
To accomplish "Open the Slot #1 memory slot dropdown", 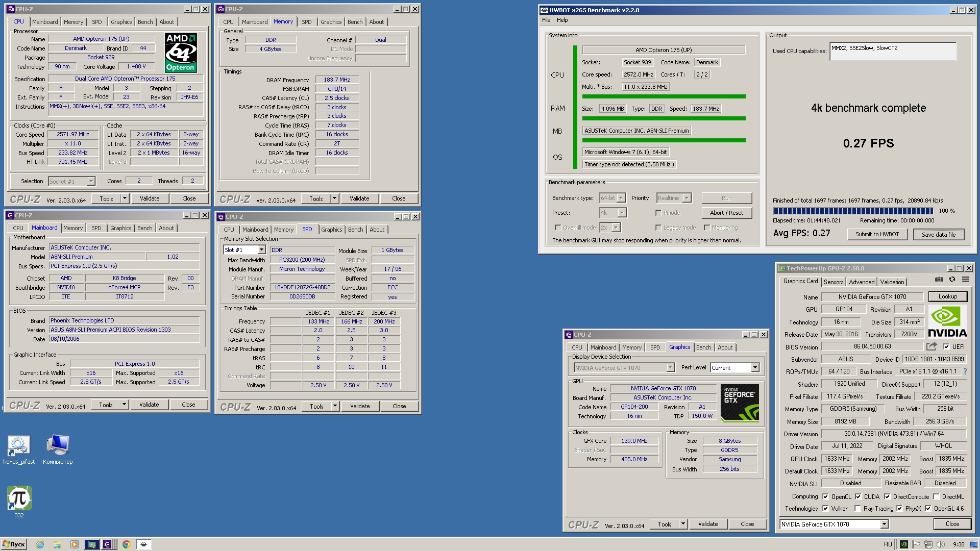I will click(x=261, y=250).
